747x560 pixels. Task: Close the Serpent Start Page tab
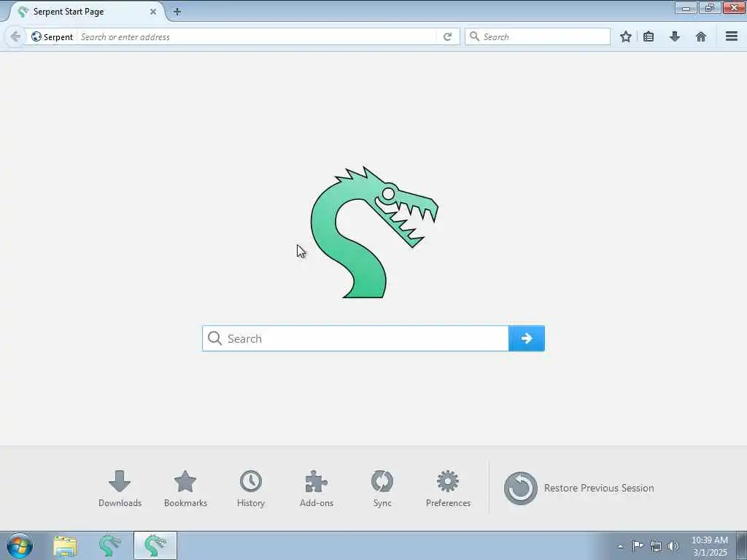(x=153, y=12)
